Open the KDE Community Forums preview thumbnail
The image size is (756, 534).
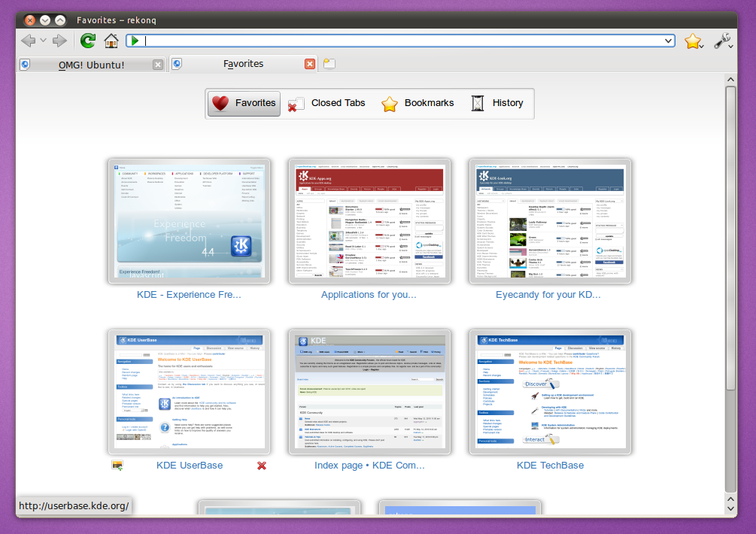(370, 392)
